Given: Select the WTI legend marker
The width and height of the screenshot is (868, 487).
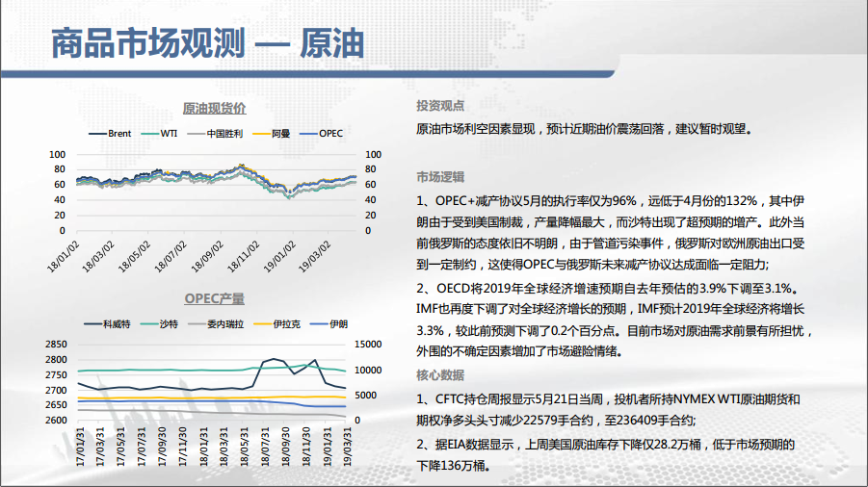Looking at the screenshot, I should 159,134.
